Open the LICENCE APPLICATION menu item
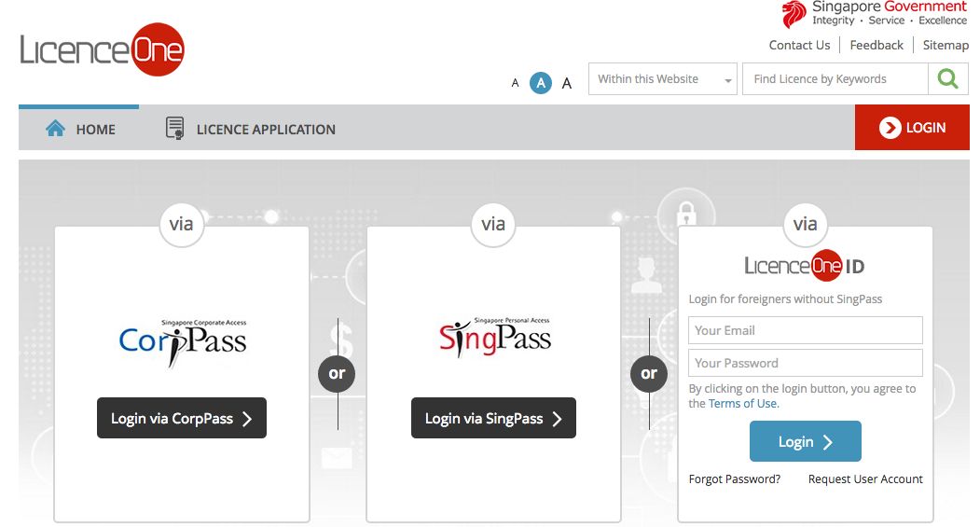 pyautogui.click(x=250, y=129)
